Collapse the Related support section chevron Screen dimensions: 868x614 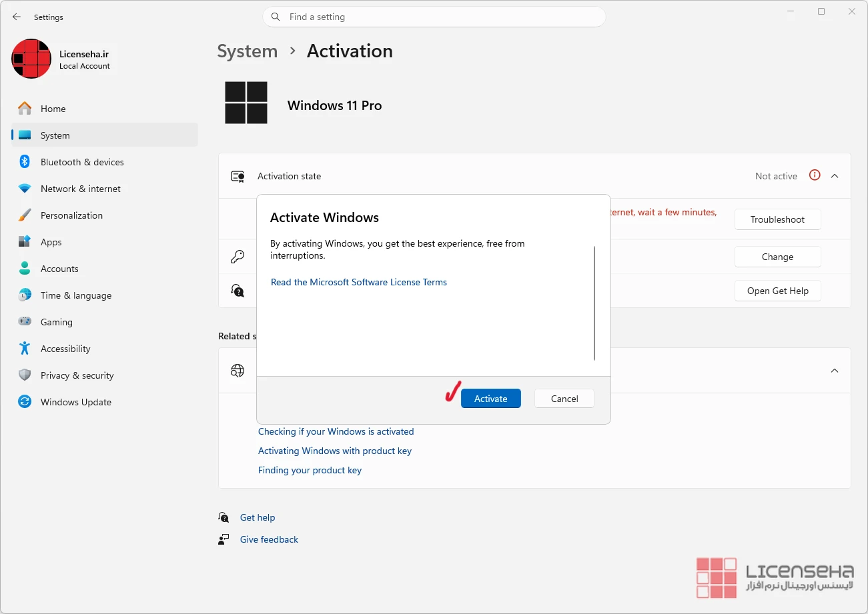click(835, 371)
